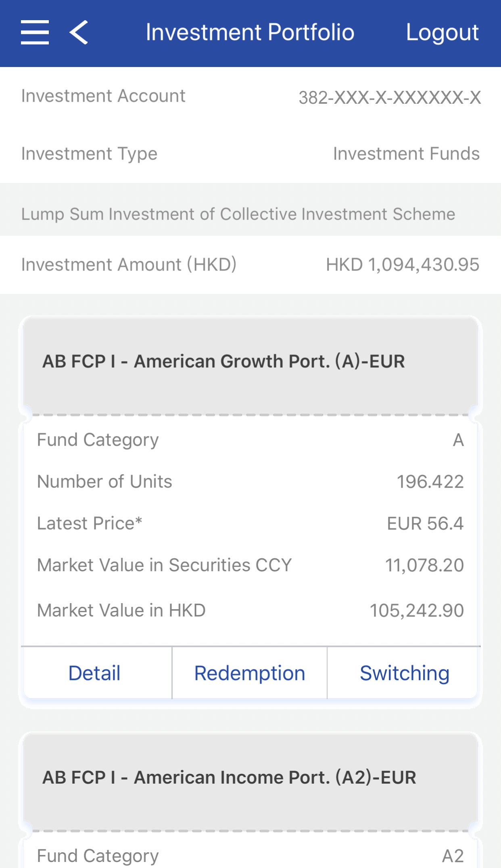Image resolution: width=501 pixels, height=868 pixels.
Task: Tap the Lump Sum Investment section header
Action: click(238, 214)
